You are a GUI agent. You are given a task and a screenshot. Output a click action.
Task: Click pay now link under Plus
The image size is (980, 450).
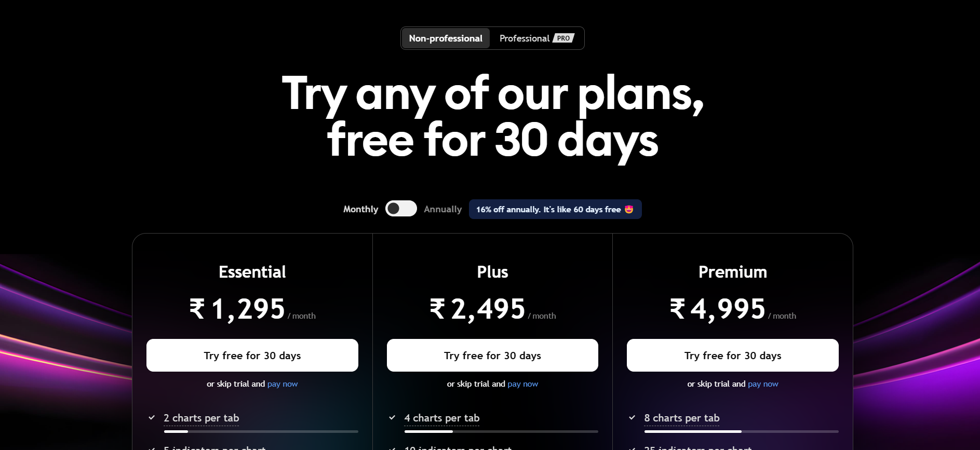click(x=522, y=384)
